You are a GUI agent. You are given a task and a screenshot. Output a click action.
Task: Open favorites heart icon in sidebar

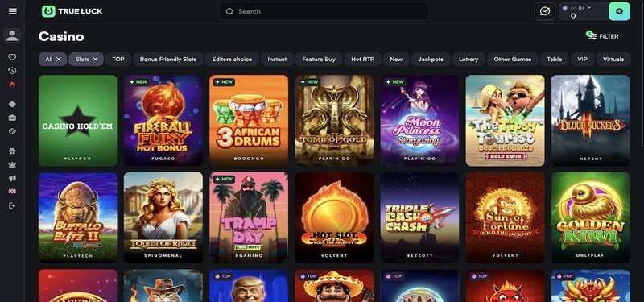12,57
